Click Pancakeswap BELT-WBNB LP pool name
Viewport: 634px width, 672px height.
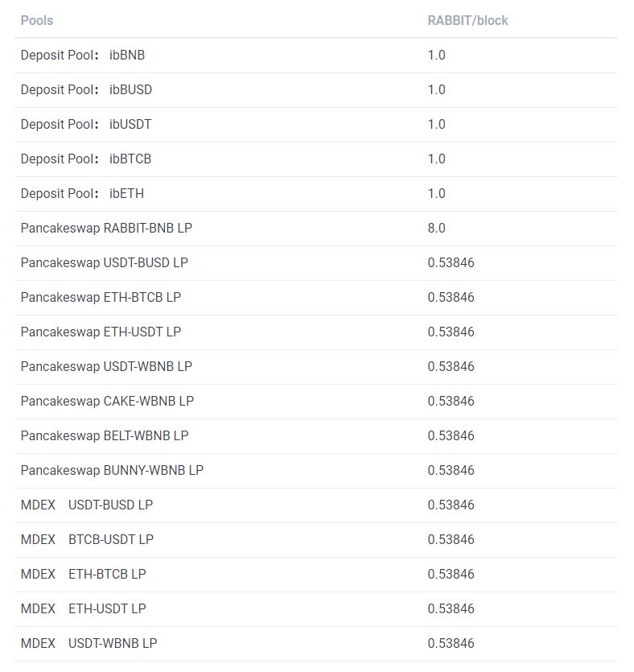click(105, 436)
